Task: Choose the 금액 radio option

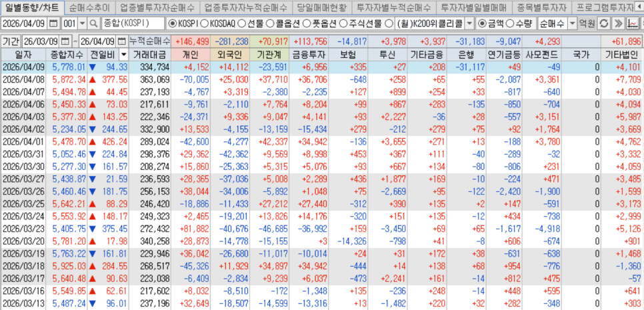Action: click(x=483, y=23)
